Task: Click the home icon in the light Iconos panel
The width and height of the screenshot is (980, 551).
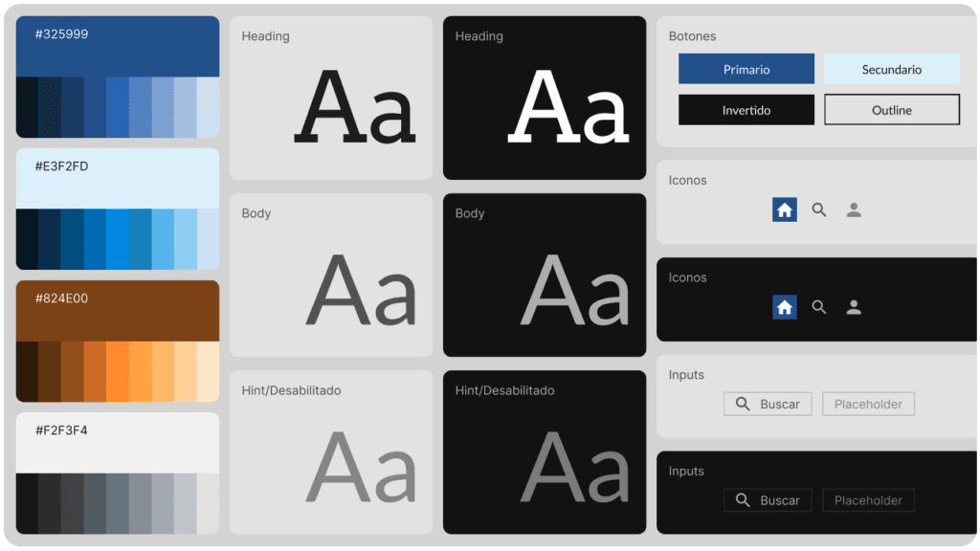Action: (785, 210)
